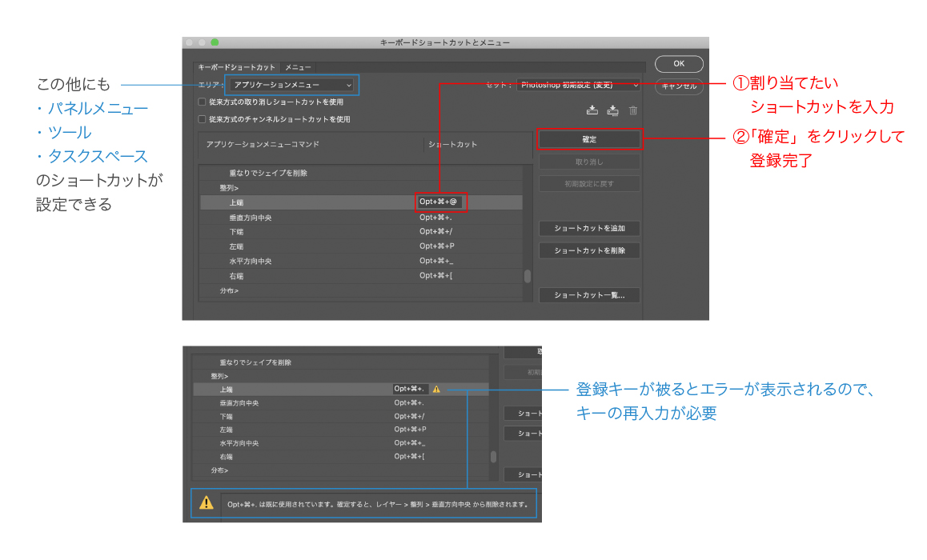This screenshot has width=927, height=560.
Task: Click the キーボードショートカットとメニュー window title
Action: coord(444,42)
